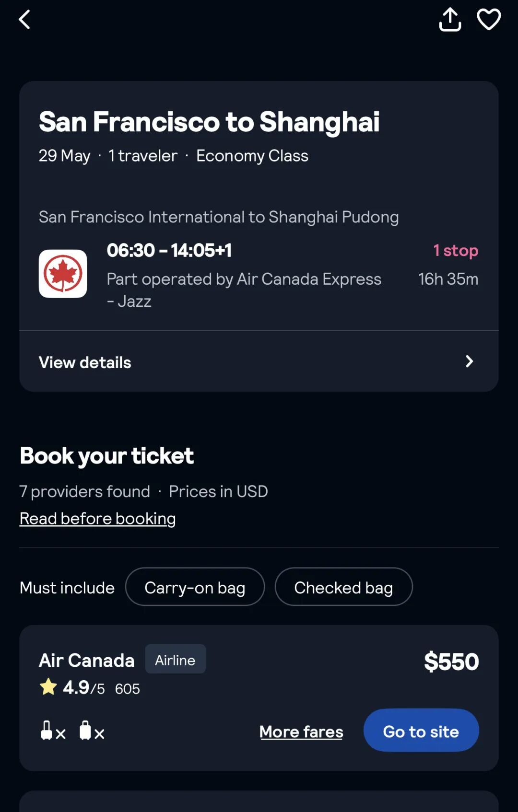Toggle the Carry-on bag filter chip

(195, 587)
